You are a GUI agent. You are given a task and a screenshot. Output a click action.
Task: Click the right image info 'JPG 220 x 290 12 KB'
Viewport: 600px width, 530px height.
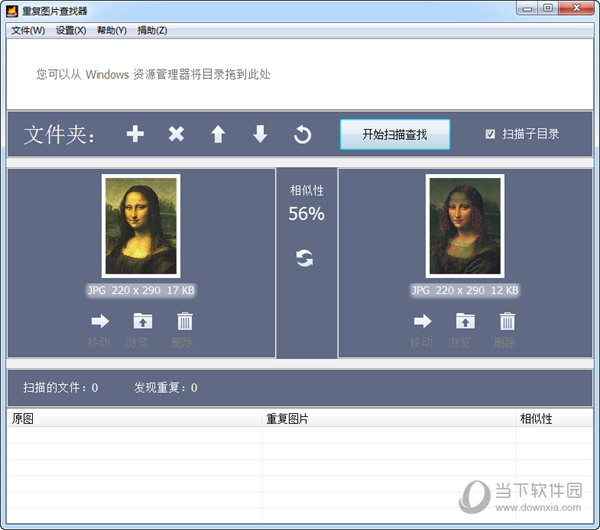point(465,290)
